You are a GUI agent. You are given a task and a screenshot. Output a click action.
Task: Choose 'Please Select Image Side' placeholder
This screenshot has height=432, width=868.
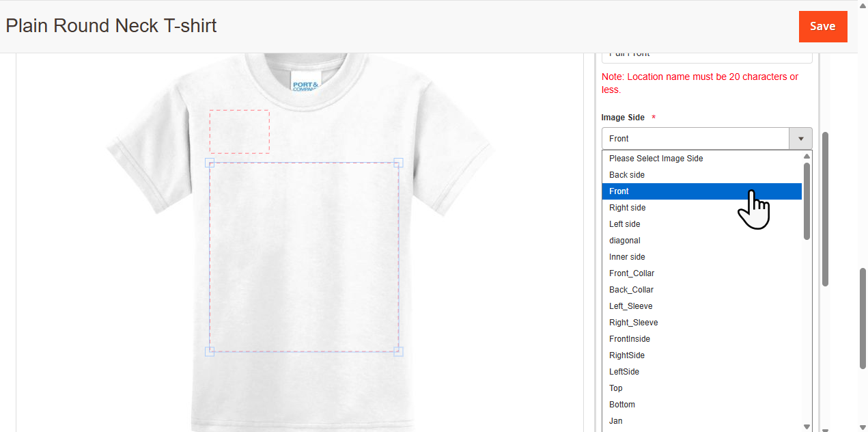[656, 159]
